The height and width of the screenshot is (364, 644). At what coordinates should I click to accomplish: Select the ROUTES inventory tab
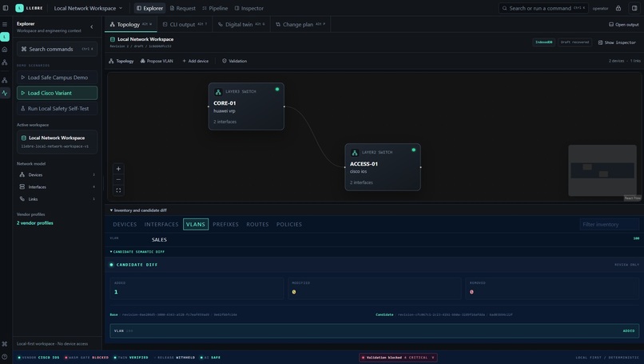(x=257, y=224)
